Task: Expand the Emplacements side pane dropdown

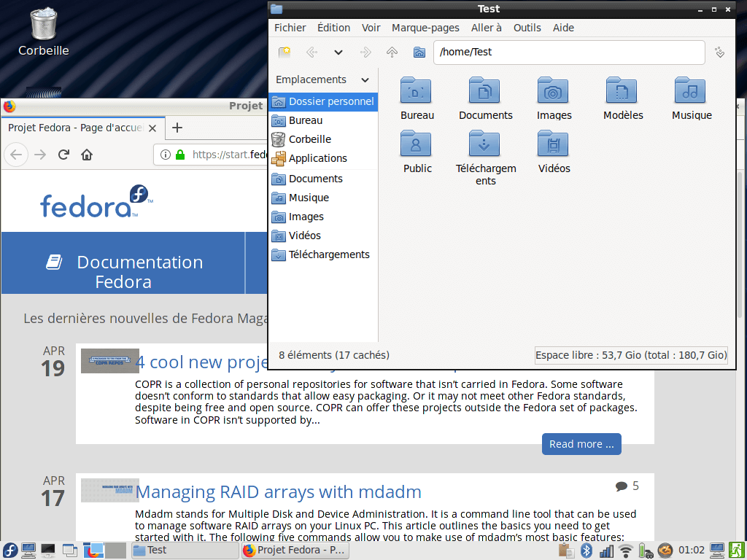Action: [365, 80]
